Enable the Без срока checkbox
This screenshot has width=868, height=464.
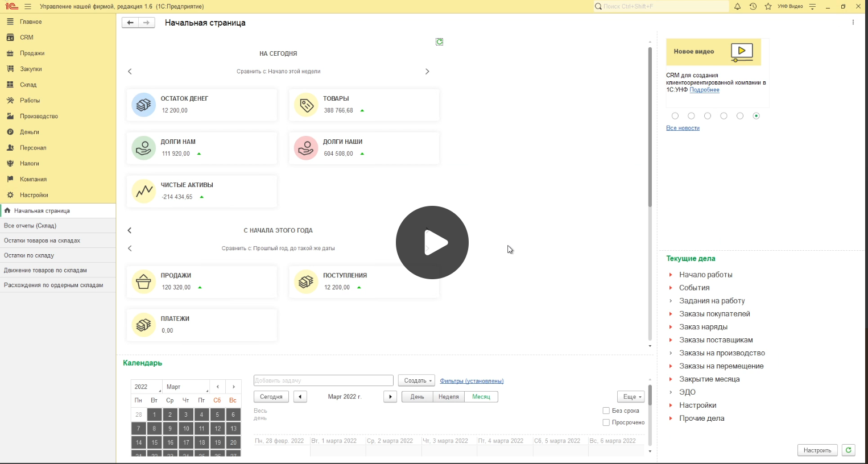point(606,411)
